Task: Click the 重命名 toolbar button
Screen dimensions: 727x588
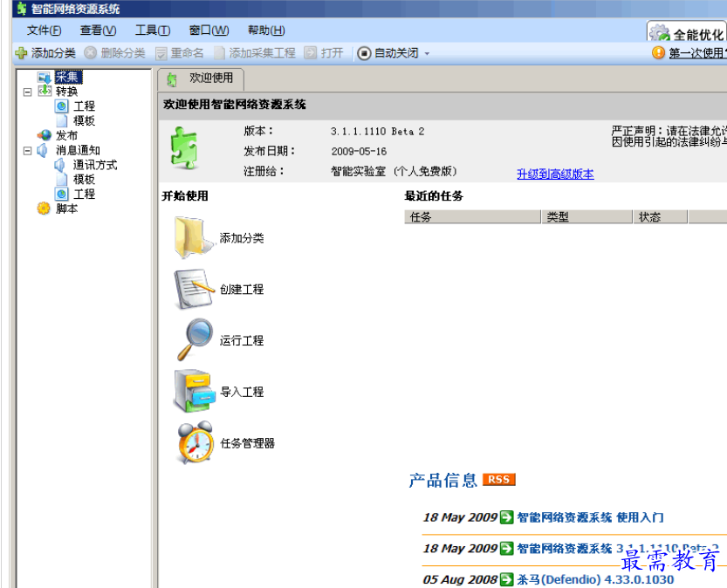Action: pos(180,53)
